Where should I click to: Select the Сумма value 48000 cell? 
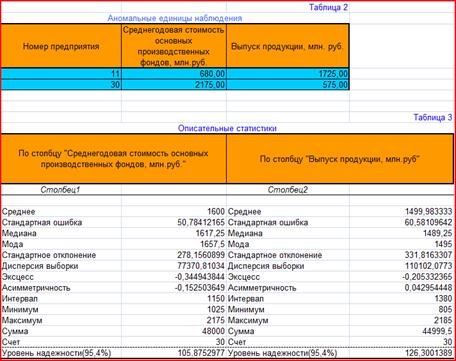click(174, 331)
